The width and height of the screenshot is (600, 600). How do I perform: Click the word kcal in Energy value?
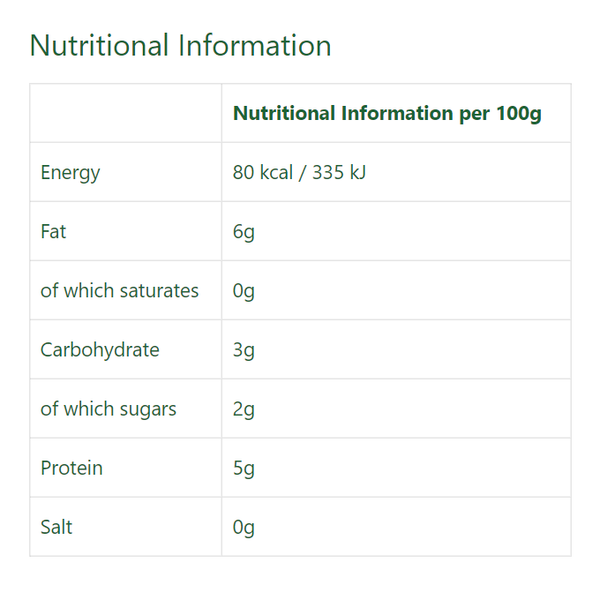coord(276,172)
